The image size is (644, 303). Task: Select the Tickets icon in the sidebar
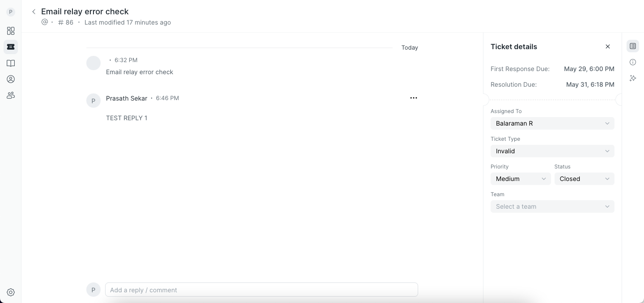pos(11,47)
